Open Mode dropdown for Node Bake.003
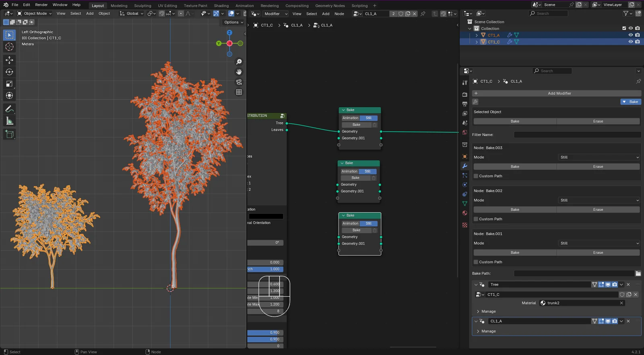 tap(599, 157)
